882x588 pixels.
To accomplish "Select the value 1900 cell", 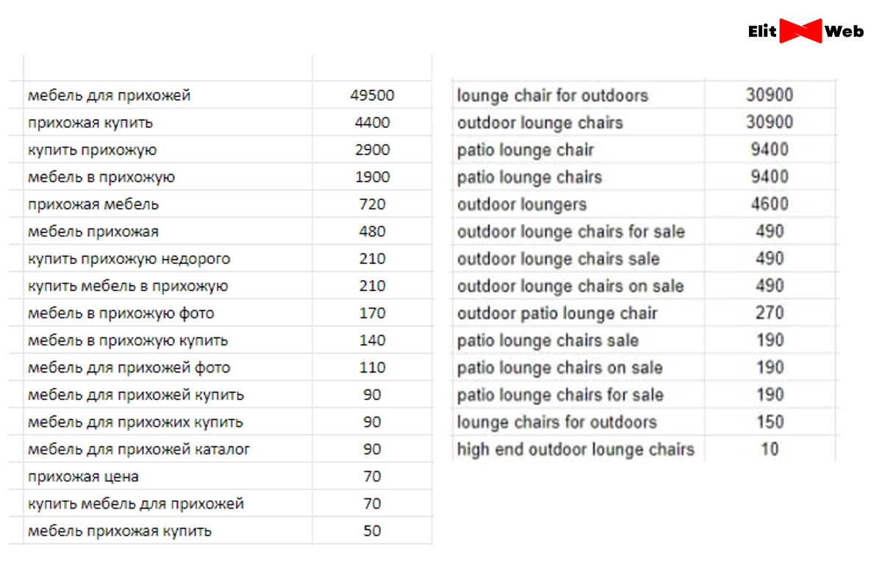I will [x=372, y=177].
